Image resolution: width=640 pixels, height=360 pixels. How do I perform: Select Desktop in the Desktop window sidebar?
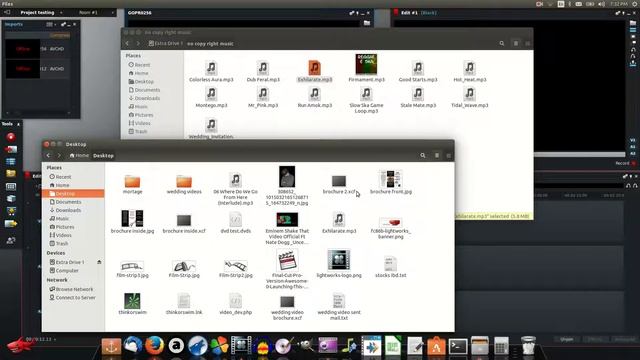click(73, 193)
